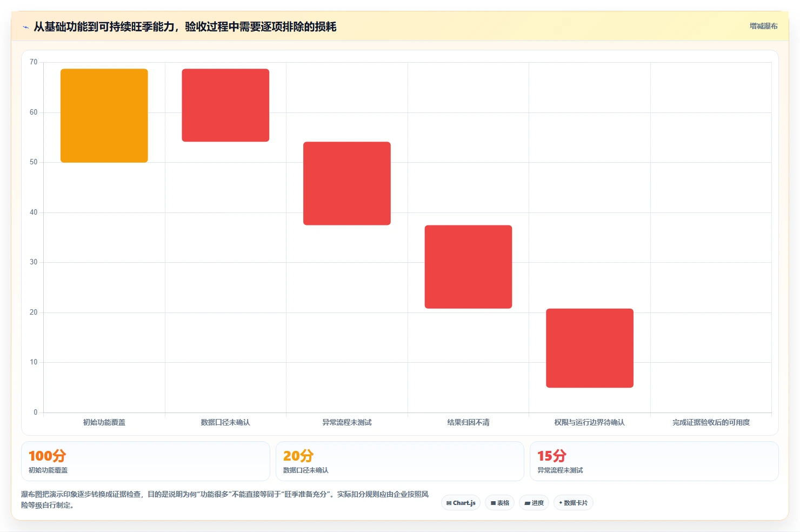This screenshot has width=800, height=532.
Task: Click the y-axis value 10
Action: point(34,362)
